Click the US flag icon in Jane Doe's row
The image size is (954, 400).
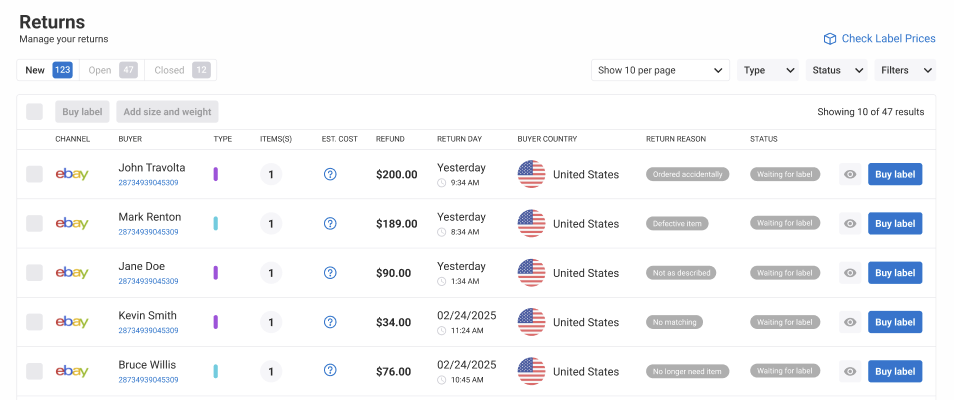pyautogui.click(x=531, y=273)
